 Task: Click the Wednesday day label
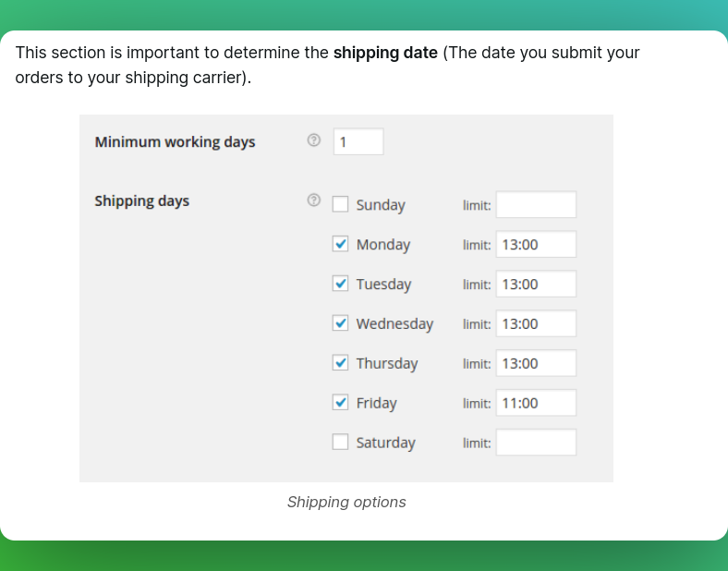click(x=394, y=323)
